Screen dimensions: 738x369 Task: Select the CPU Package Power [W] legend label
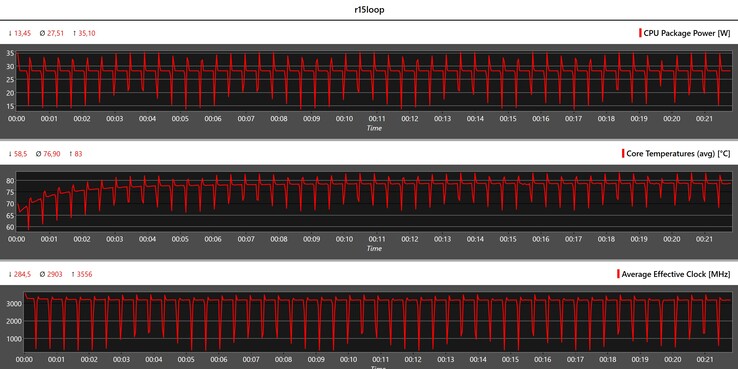pos(687,33)
